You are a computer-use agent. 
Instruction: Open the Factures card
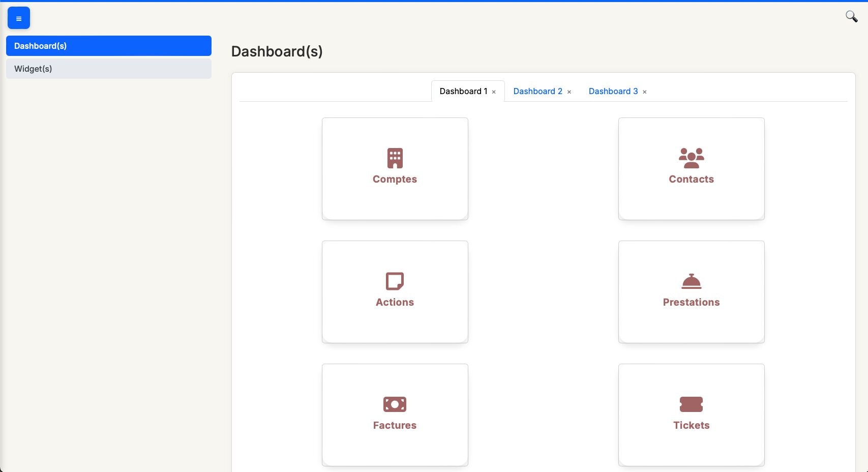click(x=395, y=415)
